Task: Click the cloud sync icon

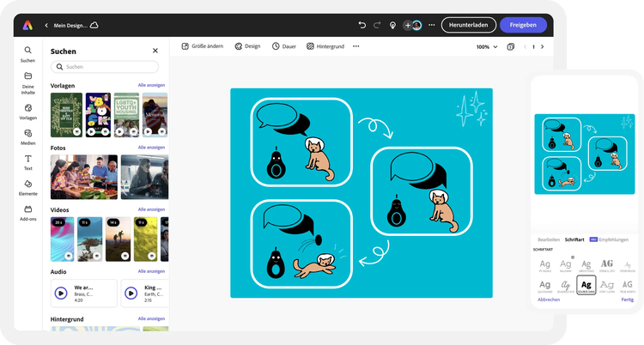Action: 94,25
